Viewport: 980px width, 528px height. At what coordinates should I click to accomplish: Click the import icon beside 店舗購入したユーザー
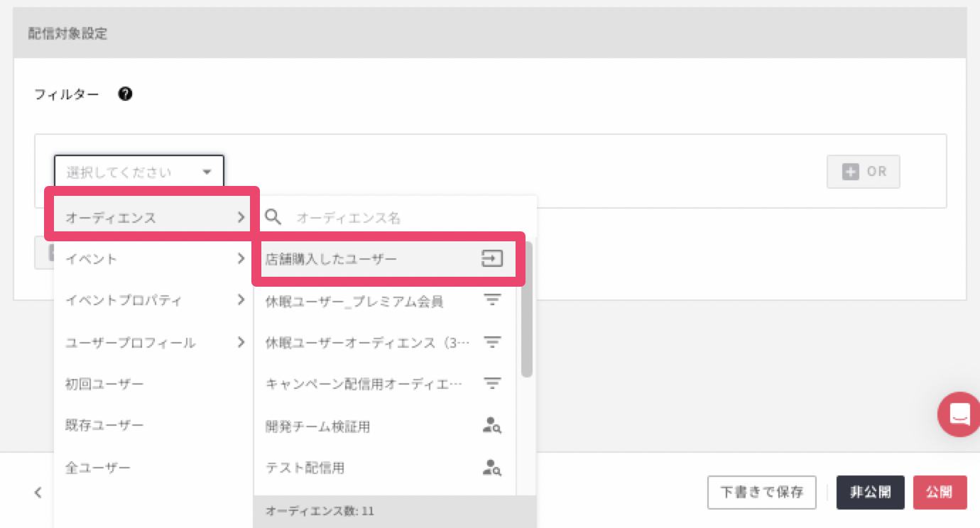[x=492, y=259]
